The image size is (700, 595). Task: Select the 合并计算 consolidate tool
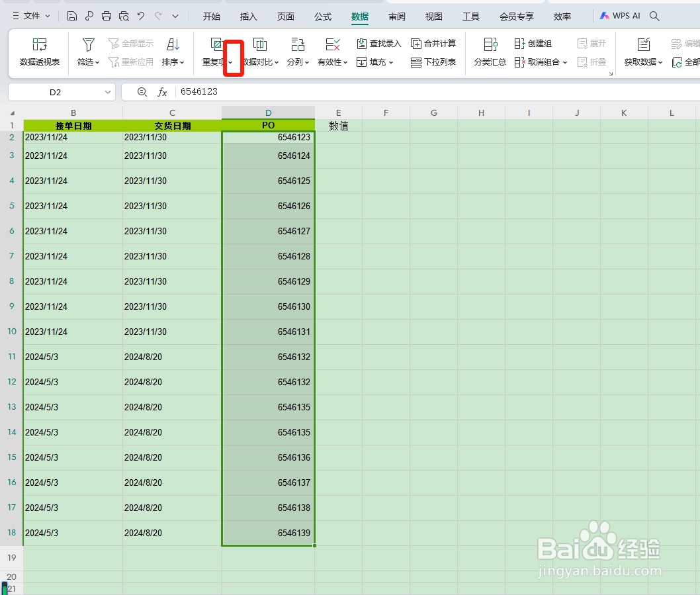[x=434, y=43]
